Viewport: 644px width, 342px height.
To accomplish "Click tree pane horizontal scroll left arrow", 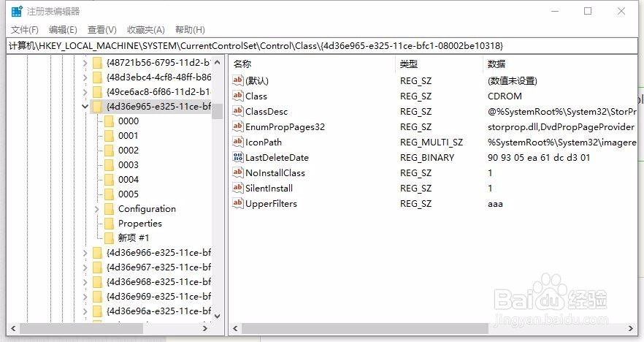I will (x=13, y=328).
